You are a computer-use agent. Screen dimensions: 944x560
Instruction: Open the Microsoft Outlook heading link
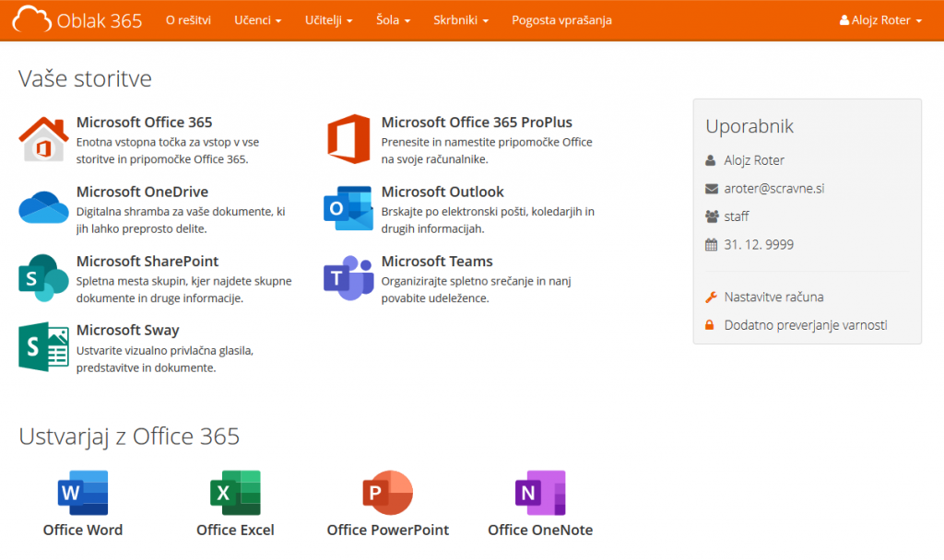[x=442, y=192]
